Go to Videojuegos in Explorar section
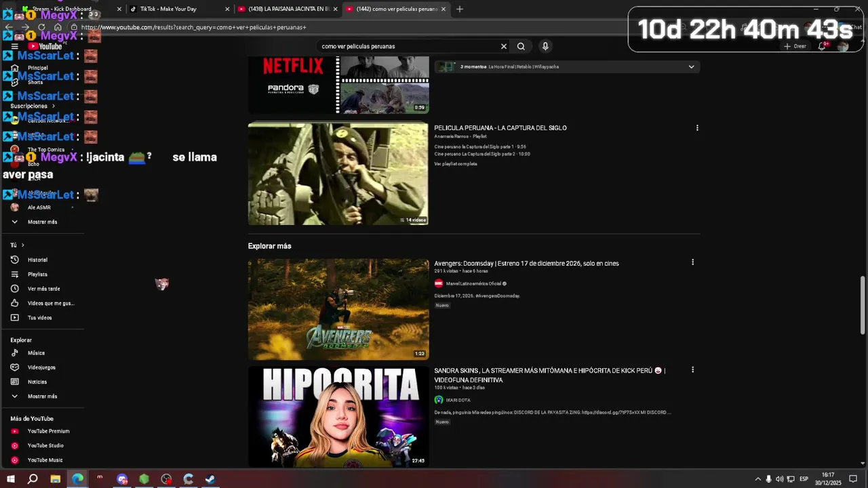 point(42,367)
